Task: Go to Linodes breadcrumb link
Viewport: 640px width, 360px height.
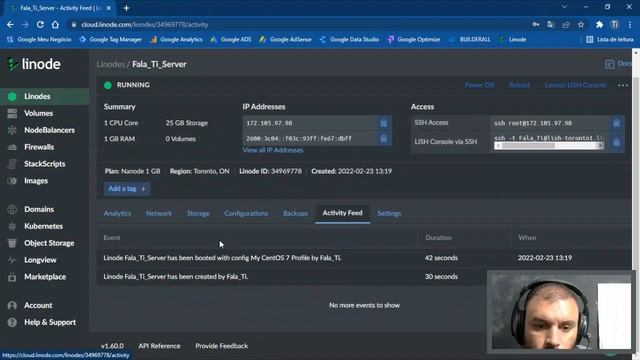Action: (x=111, y=64)
